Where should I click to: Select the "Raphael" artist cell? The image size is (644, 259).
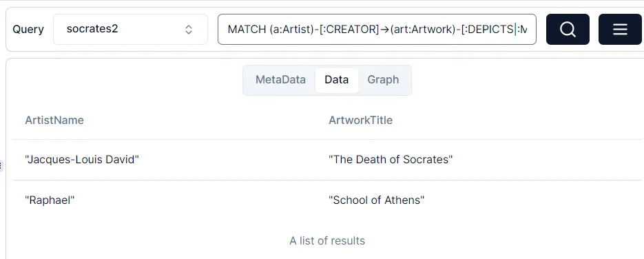click(x=50, y=200)
